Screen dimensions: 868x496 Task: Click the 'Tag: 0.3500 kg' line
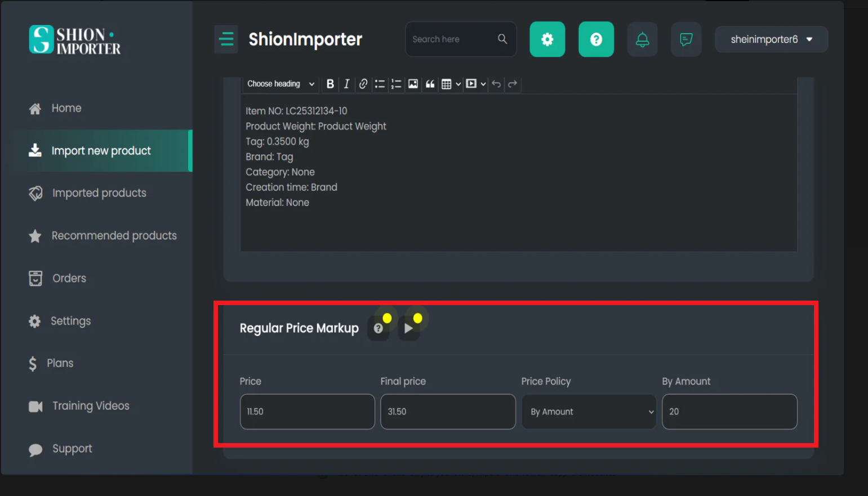[x=277, y=141]
